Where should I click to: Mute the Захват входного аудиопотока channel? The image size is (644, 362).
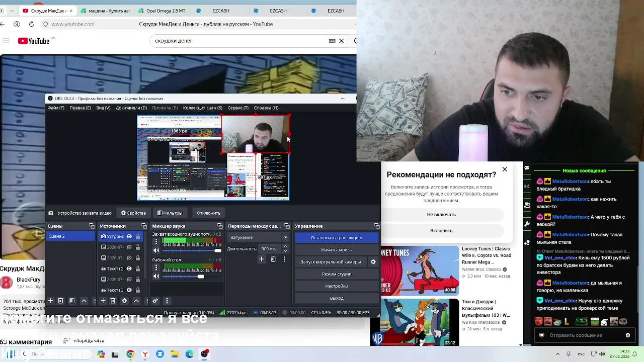click(156, 250)
